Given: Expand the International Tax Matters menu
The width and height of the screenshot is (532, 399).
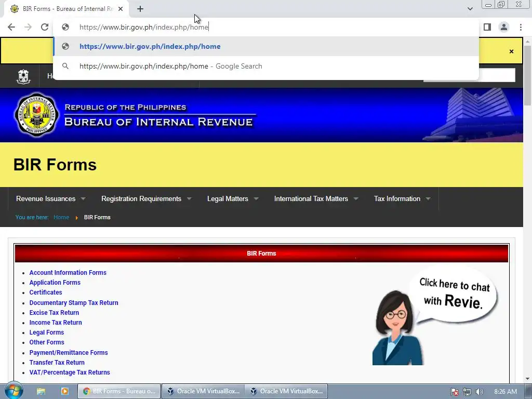Looking at the screenshot, I should (x=316, y=199).
